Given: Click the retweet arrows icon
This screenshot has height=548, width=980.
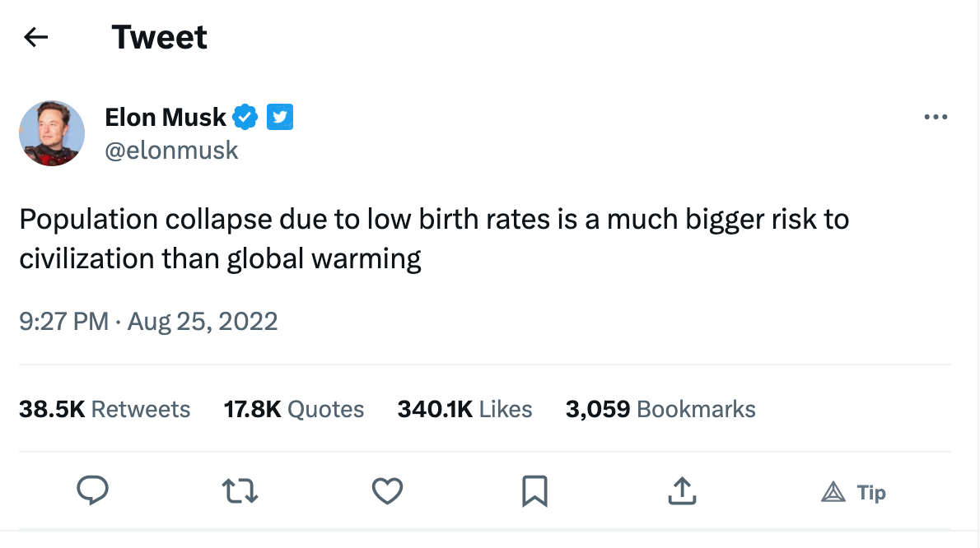Looking at the screenshot, I should point(240,491).
